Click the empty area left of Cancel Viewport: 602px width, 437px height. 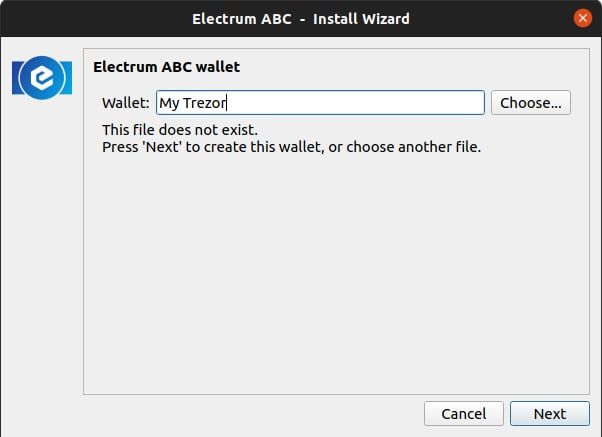250,413
